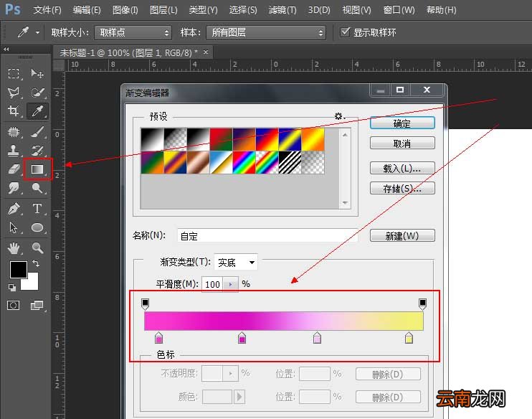Swap foreground and background colors
Image resolution: width=532 pixels, height=419 pixels.
[x=36, y=263]
